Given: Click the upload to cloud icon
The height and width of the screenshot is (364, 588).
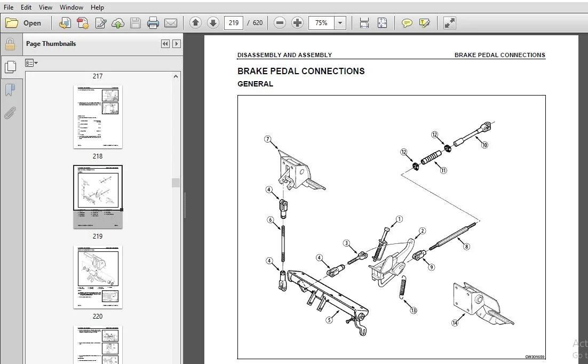Looking at the screenshot, I should [x=118, y=23].
